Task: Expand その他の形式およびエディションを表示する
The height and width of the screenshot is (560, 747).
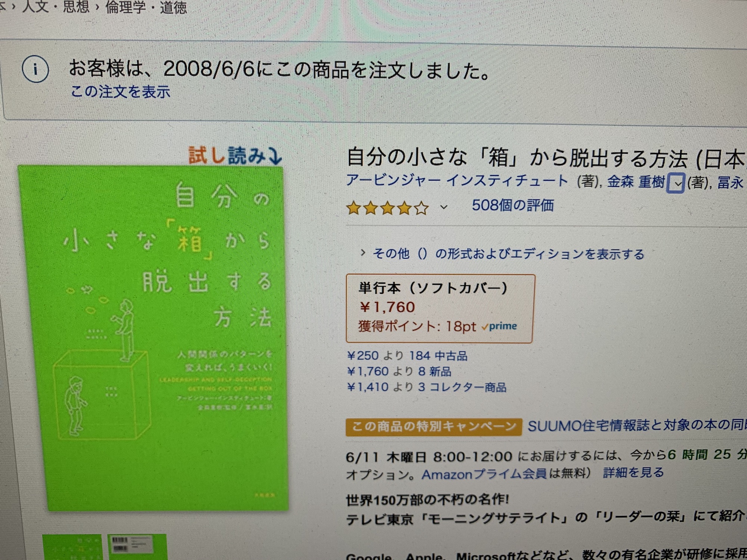Action: pyautogui.click(x=502, y=254)
